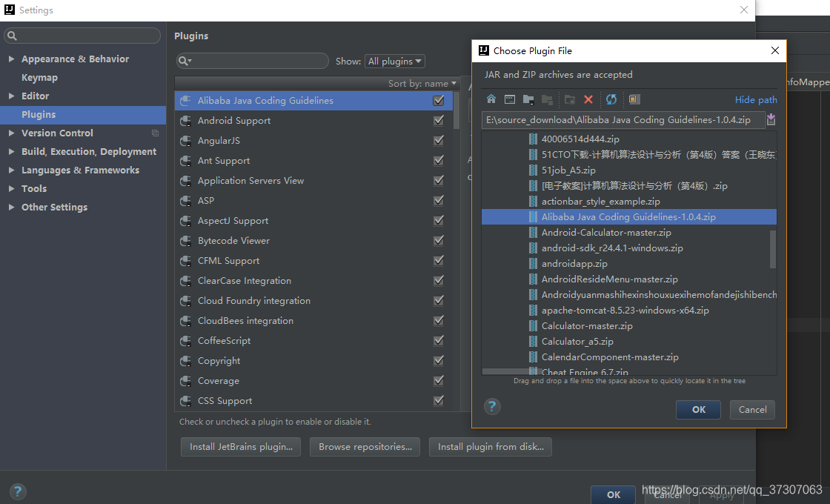Click the Desktop directory toolbar icon

[510, 99]
